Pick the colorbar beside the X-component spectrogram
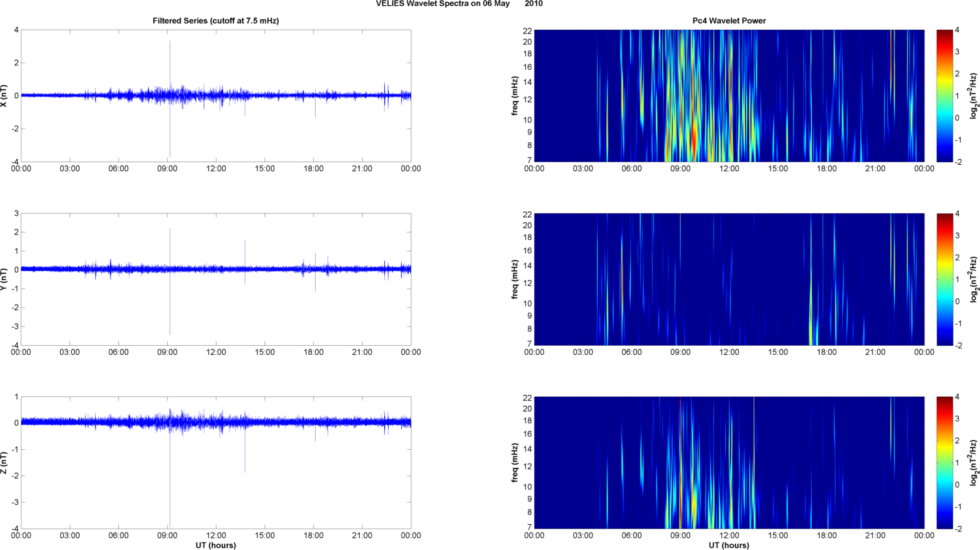Screen dimensions: 980x550 tap(944, 96)
